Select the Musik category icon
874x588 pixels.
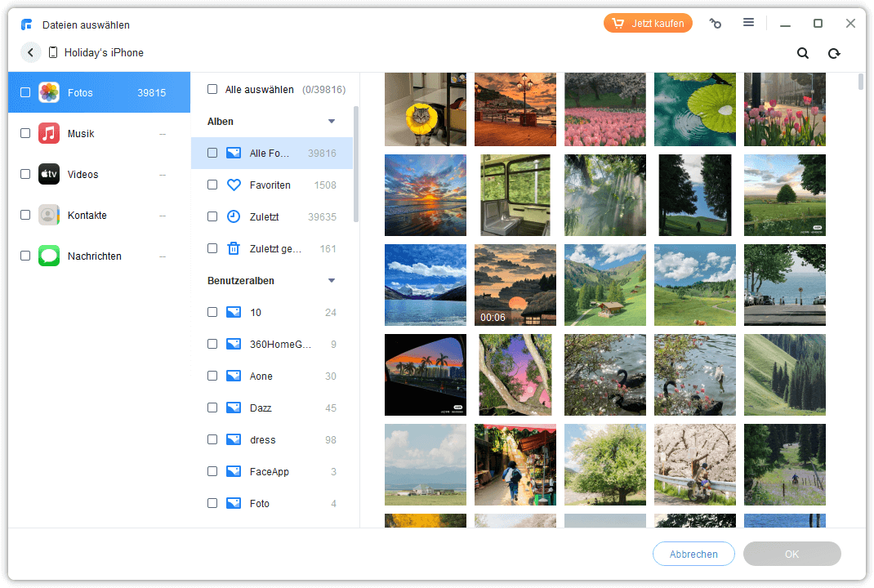tap(49, 133)
